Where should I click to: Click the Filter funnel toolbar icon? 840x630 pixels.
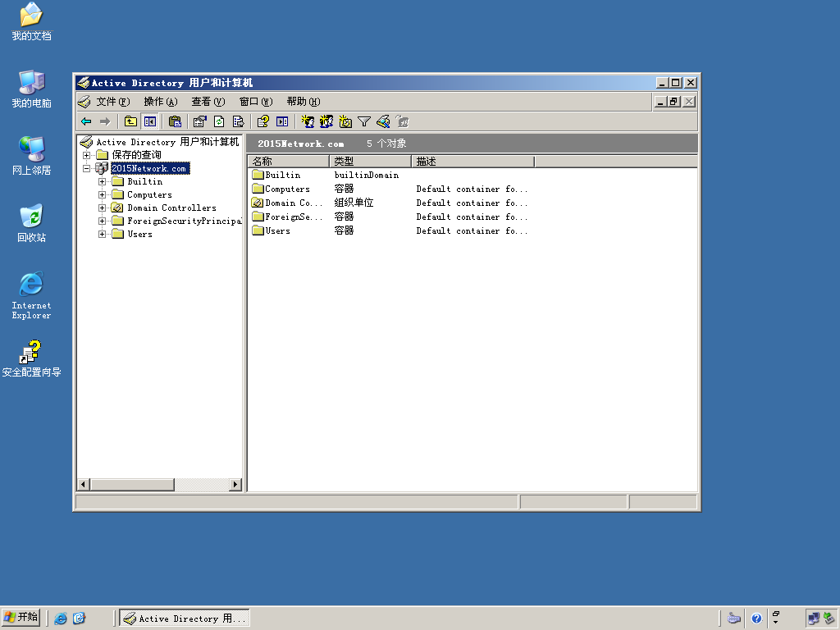point(364,121)
